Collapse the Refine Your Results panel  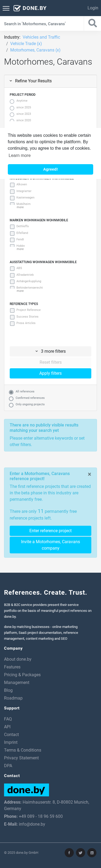pyautogui.click(x=50, y=81)
